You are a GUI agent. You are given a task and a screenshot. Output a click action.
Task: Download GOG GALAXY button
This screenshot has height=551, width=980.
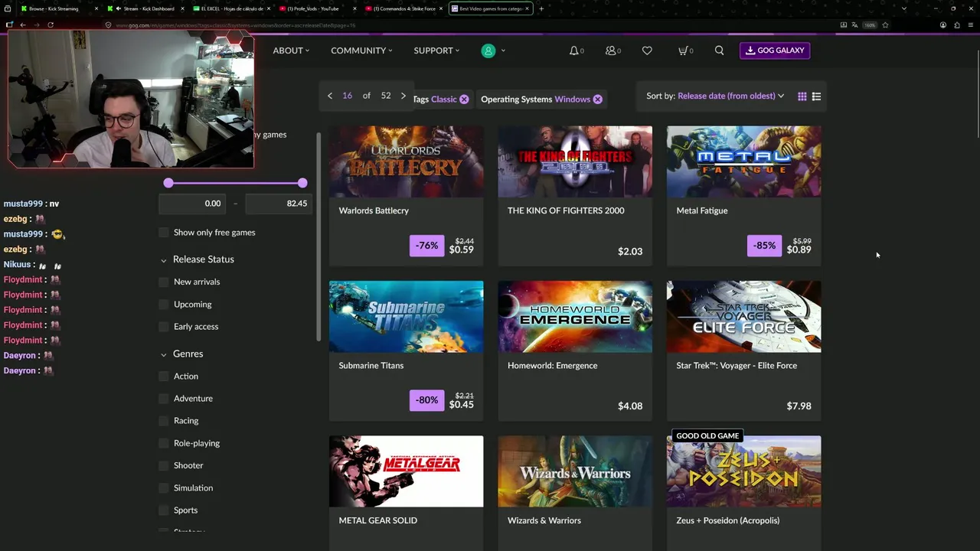click(775, 51)
